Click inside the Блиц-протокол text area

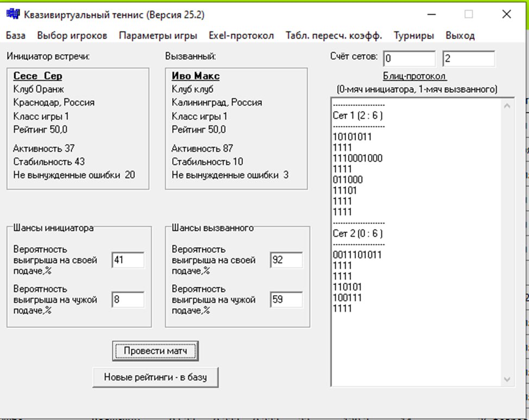[415, 336]
